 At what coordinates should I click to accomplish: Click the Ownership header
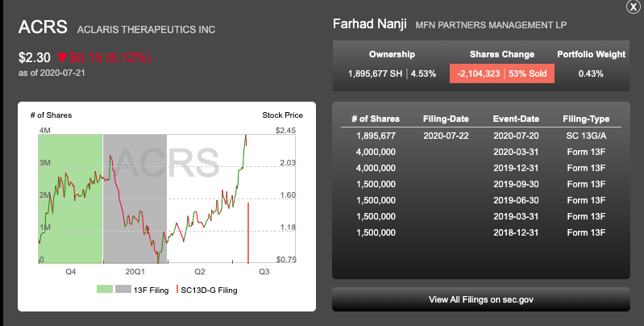click(x=392, y=54)
